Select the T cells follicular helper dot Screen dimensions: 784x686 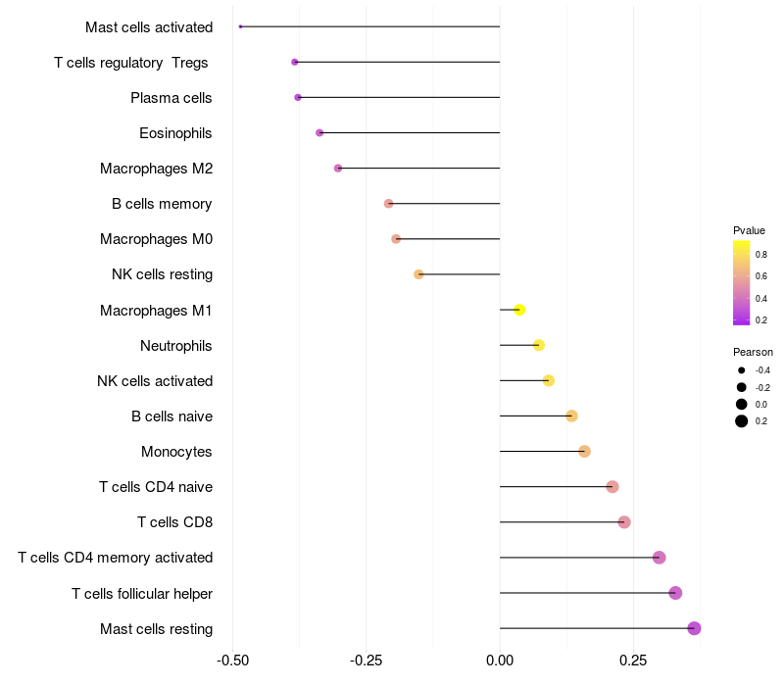pos(675,593)
